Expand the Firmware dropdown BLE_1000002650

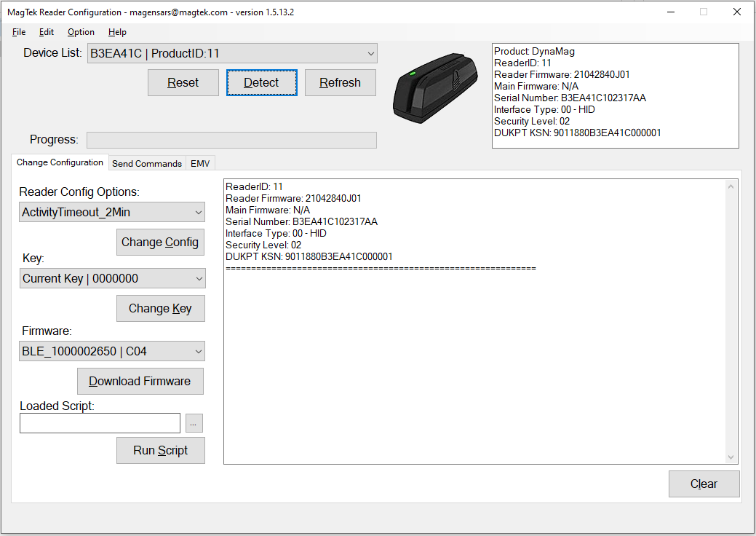(x=112, y=351)
